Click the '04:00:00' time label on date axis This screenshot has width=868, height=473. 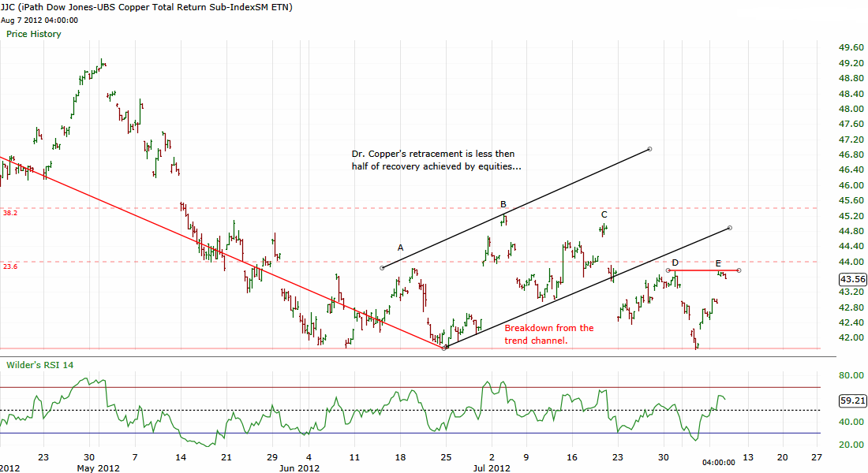719,463
